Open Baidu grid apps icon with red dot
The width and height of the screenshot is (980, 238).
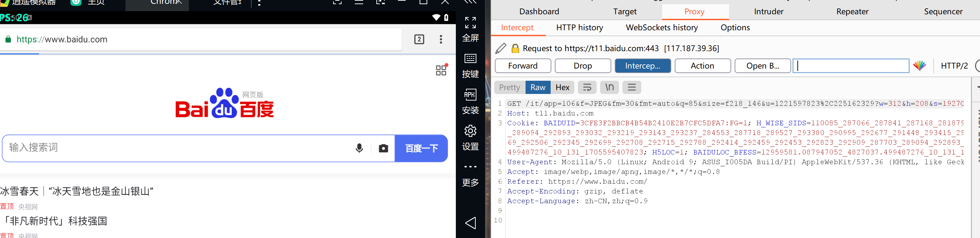pos(441,70)
